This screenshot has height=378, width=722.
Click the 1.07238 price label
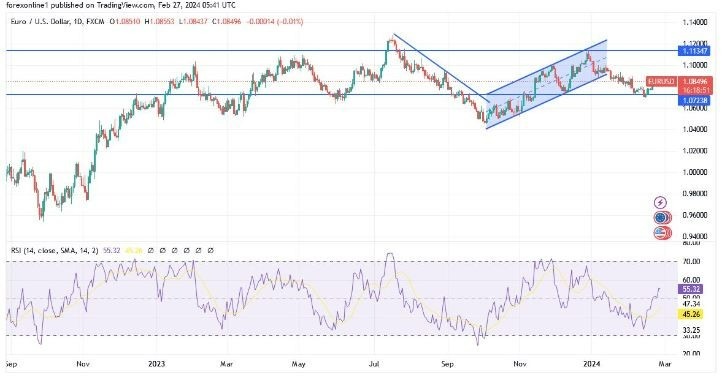tap(693, 100)
